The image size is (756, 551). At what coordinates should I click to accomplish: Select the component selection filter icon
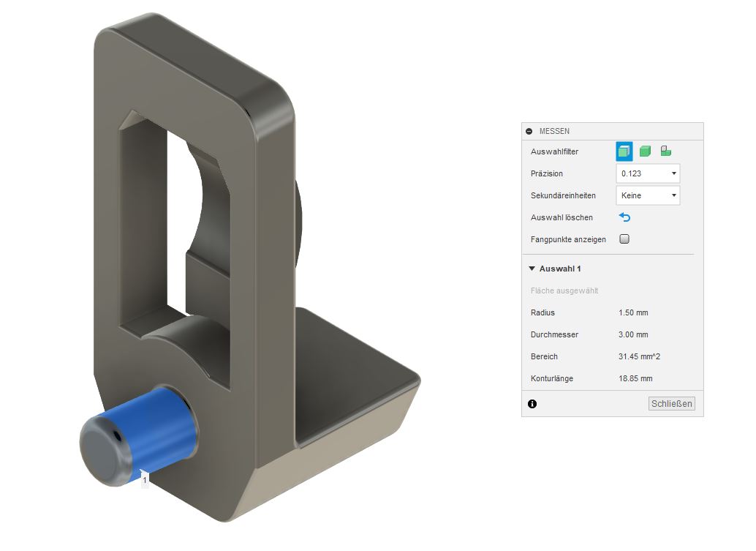click(666, 151)
